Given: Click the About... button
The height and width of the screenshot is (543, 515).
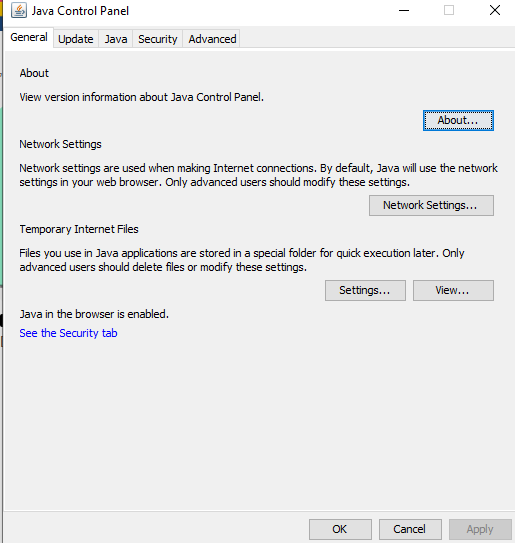Looking at the screenshot, I should [x=458, y=121].
